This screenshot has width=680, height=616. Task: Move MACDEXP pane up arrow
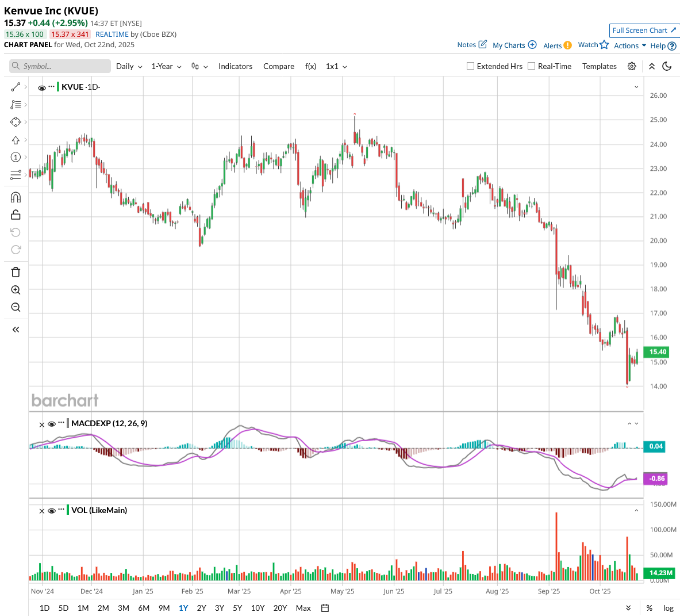click(x=629, y=424)
